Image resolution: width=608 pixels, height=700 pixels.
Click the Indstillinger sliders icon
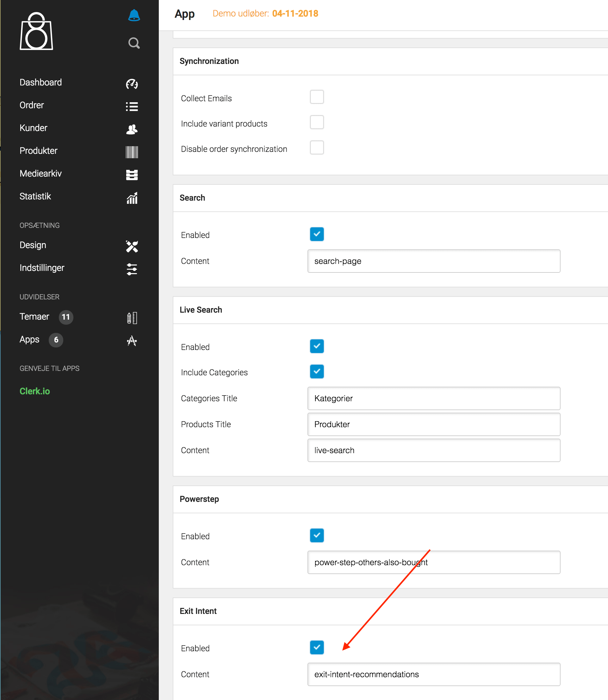coord(132,269)
